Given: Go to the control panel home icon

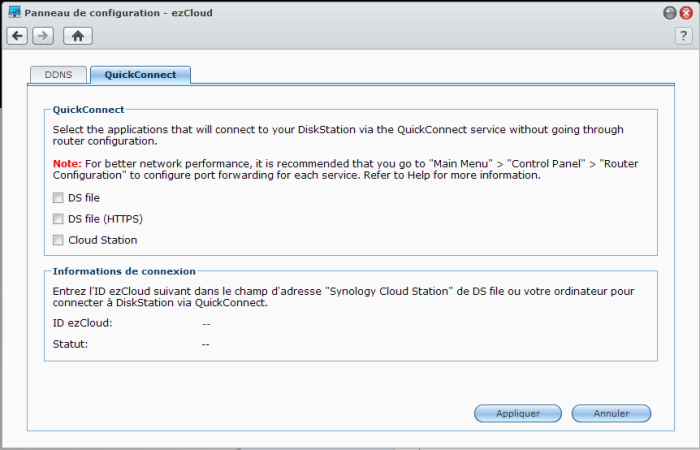Looking at the screenshot, I should coord(78,36).
